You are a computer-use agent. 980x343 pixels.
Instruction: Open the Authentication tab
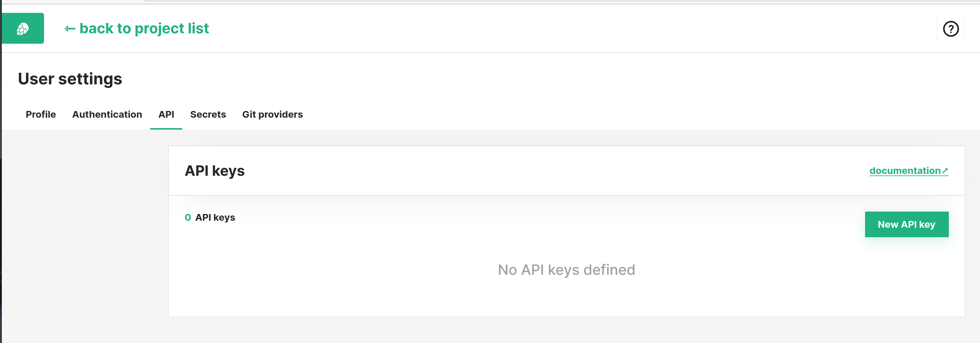(x=107, y=114)
